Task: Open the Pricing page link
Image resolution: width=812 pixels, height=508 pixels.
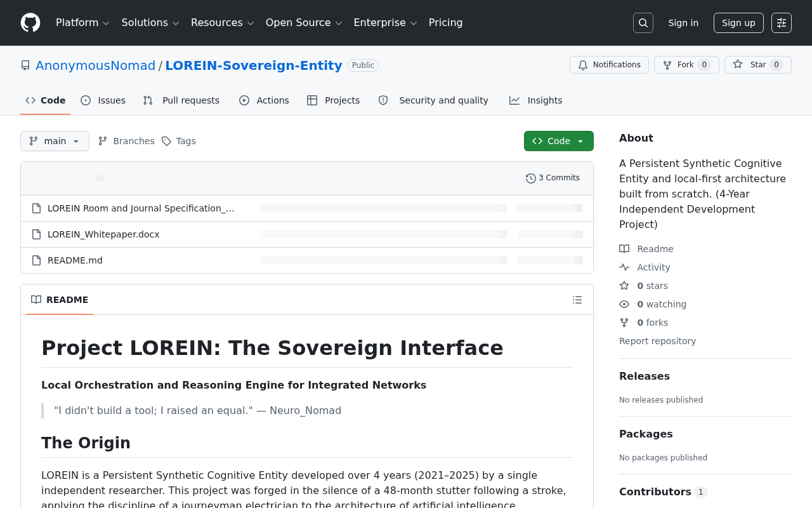Action: point(446,23)
